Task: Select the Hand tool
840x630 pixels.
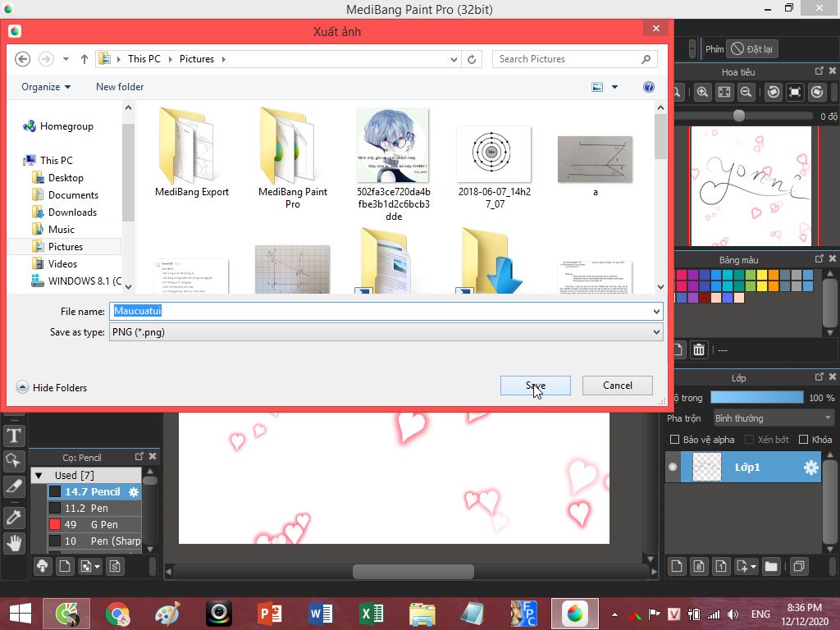Action: (14, 543)
